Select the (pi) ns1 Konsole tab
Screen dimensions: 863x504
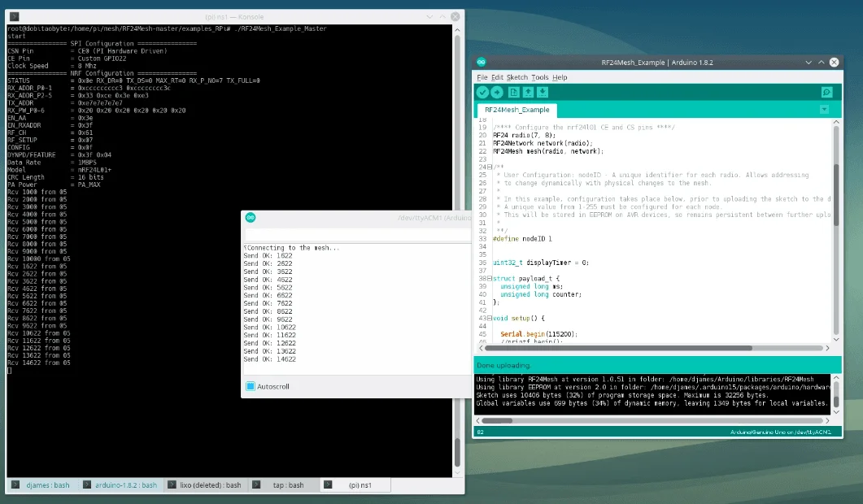click(x=355, y=484)
